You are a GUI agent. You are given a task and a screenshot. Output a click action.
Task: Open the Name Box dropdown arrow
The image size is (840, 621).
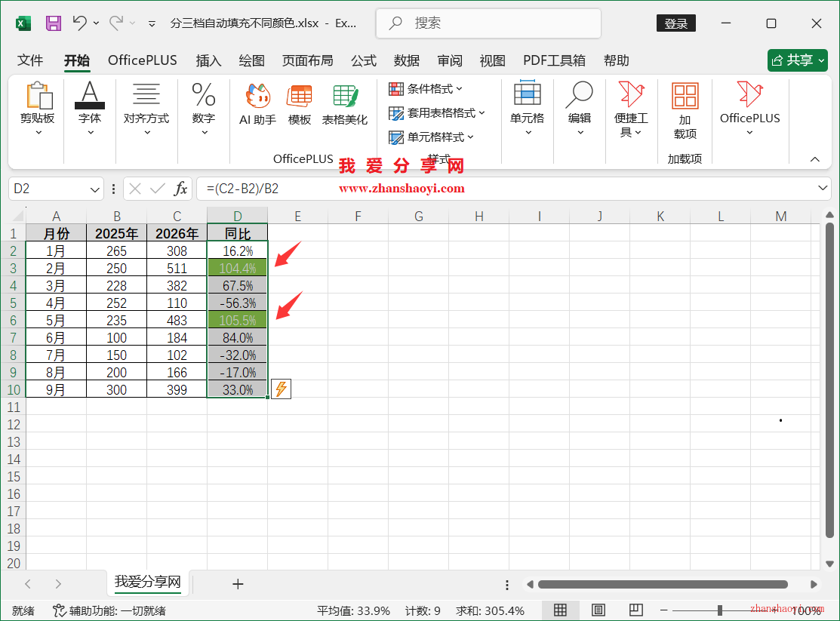point(95,189)
